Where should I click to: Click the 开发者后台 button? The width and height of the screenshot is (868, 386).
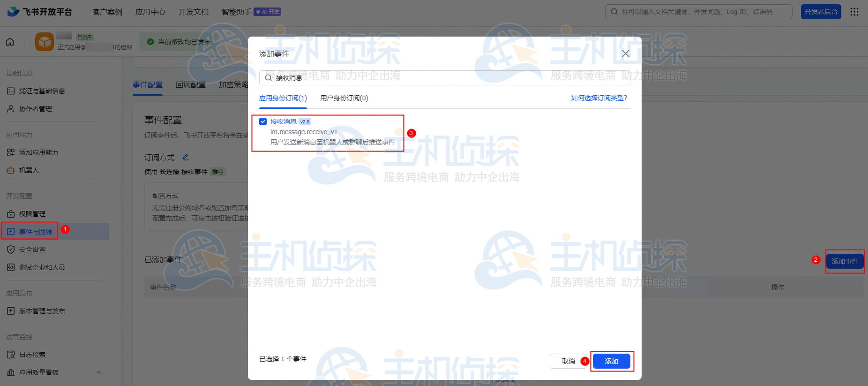tap(821, 12)
